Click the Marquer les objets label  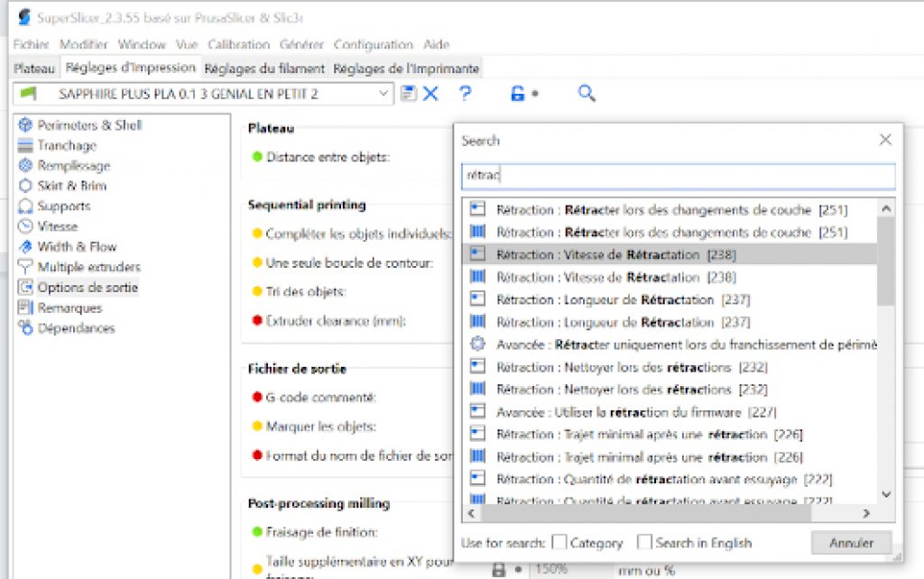(321, 427)
